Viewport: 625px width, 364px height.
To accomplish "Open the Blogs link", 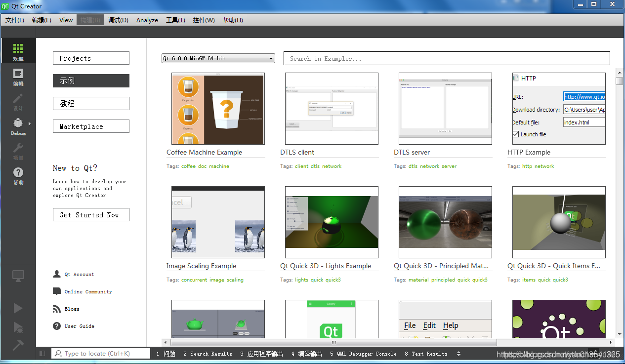I will pos(72,309).
